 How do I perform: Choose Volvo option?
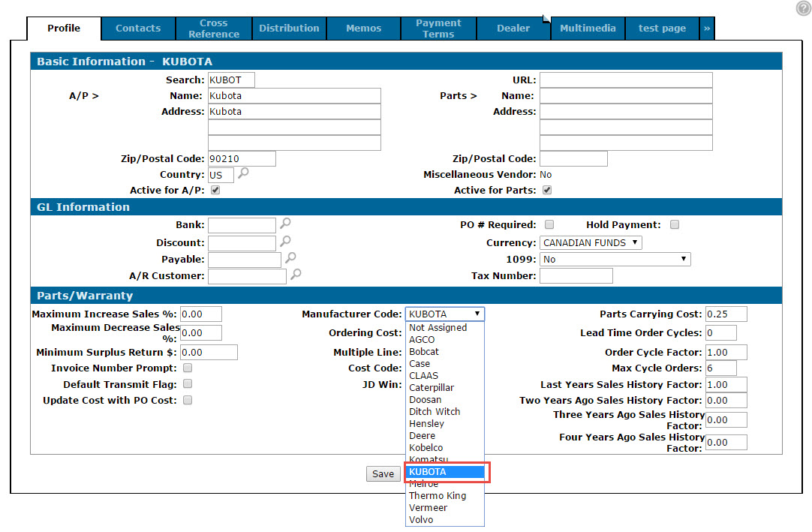pos(445,519)
